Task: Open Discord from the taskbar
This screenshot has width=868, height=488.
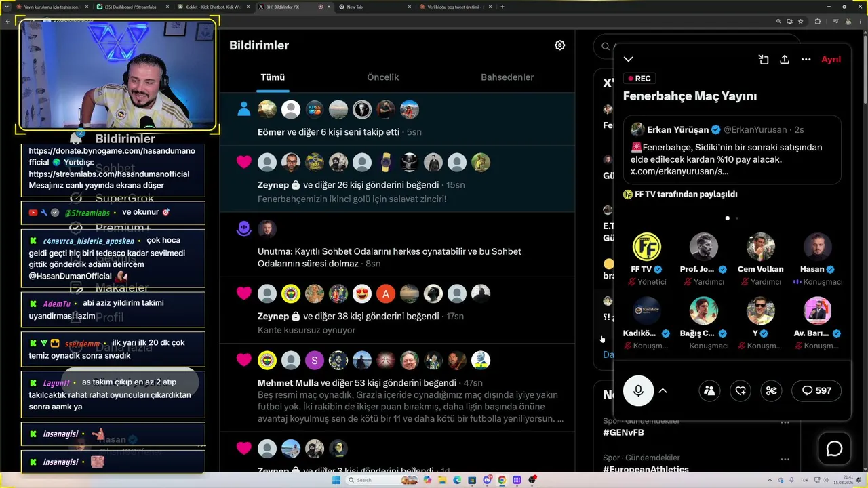Action: (487, 480)
